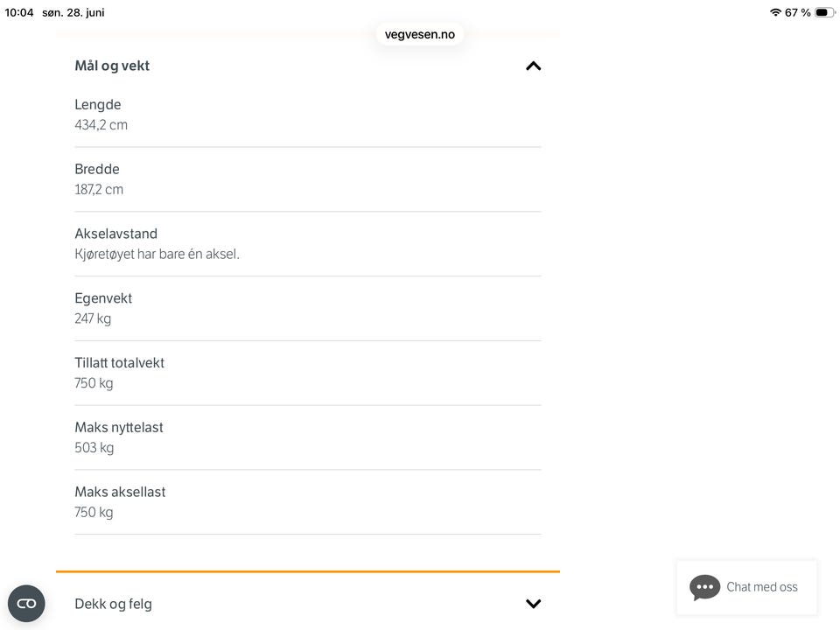Tap the Wi-Fi status icon

[775, 12]
